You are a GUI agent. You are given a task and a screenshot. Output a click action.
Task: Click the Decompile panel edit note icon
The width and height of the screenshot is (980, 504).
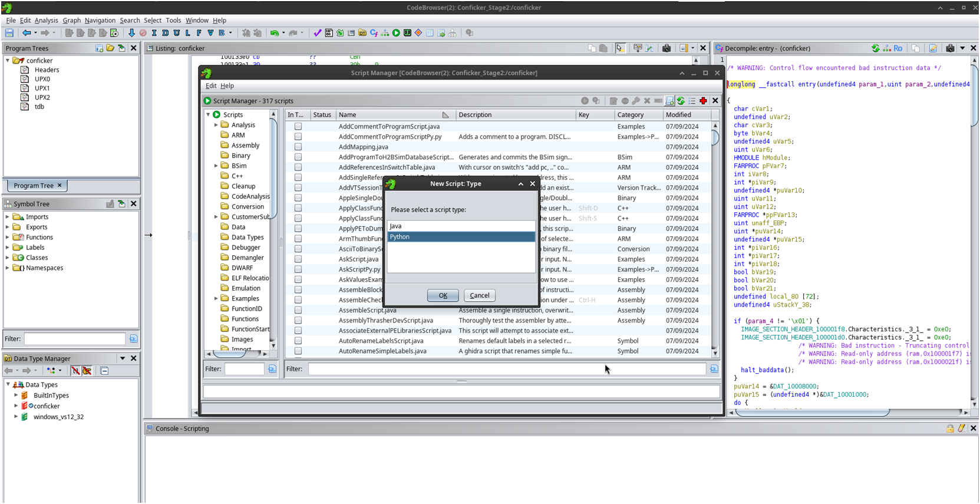(933, 48)
